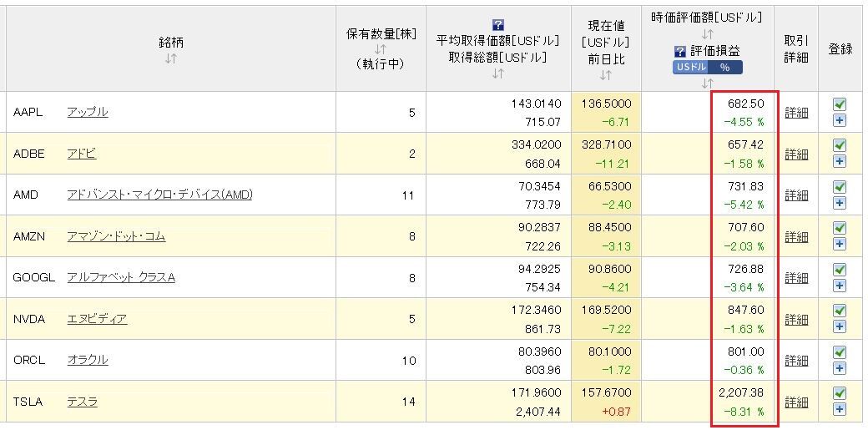Screen dimensions: 868x430
Task: Open the アドバンスト・マイクロ・デバイス(AMD) link
Action: click(x=159, y=195)
